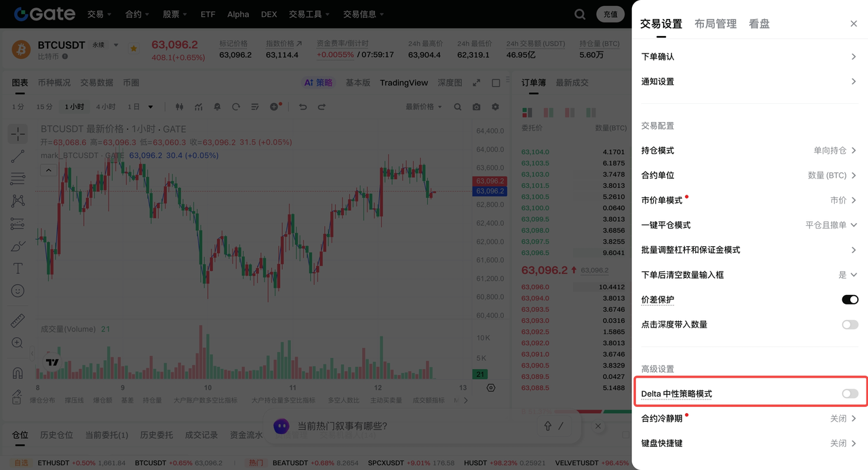868x470 pixels.
Task: Click order book price 63,104.0
Action: pyautogui.click(x=535, y=152)
